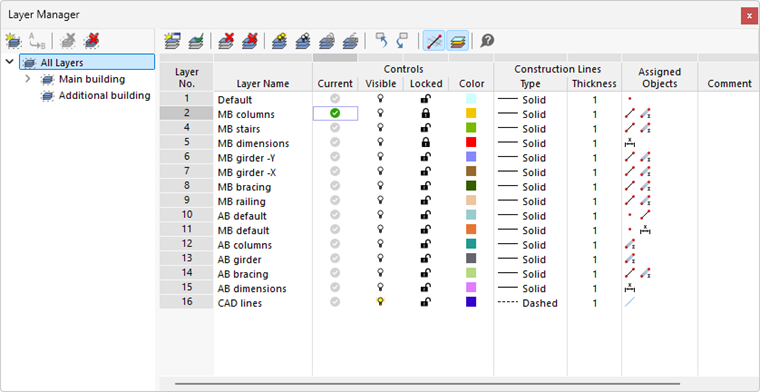The width and height of the screenshot is (760, 392).
Task: Click the undo arrow icon in toolbar
Action: (381, 41)
